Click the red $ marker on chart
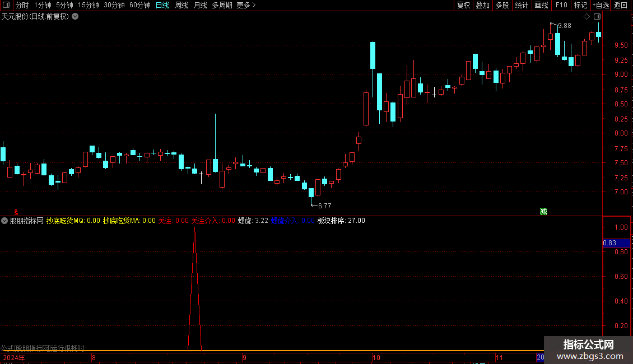Viewport: 633px width, 364px height. [x=16, y=212]
